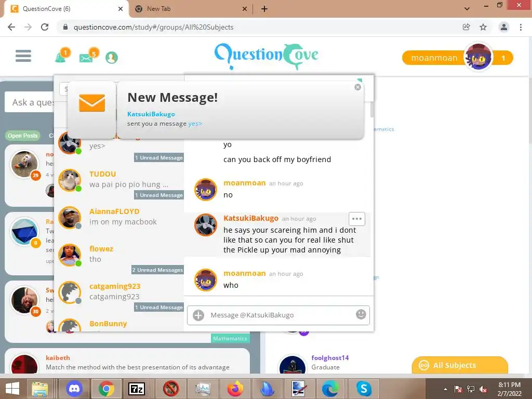Image resolution: width=532 pixels, height=399 pixels.
Task: Click 2 Unread Messages badge for flowez
Action: tap(157, 270)
